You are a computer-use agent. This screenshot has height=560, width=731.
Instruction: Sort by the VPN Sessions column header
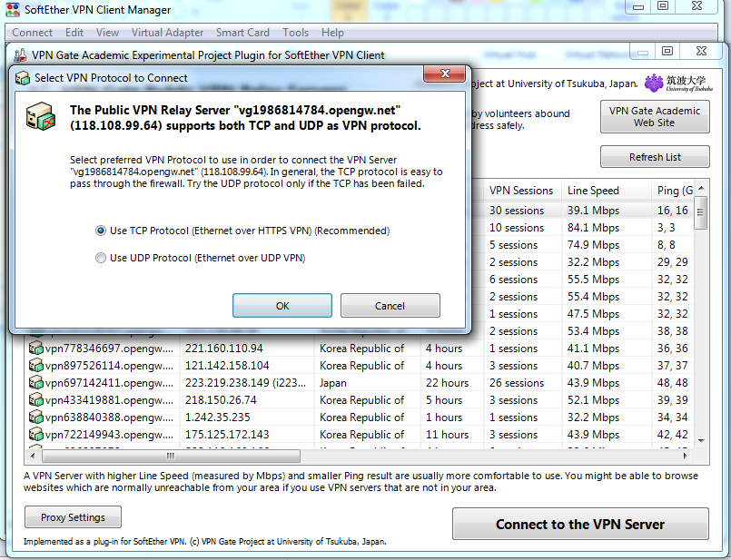click(521, 191)
